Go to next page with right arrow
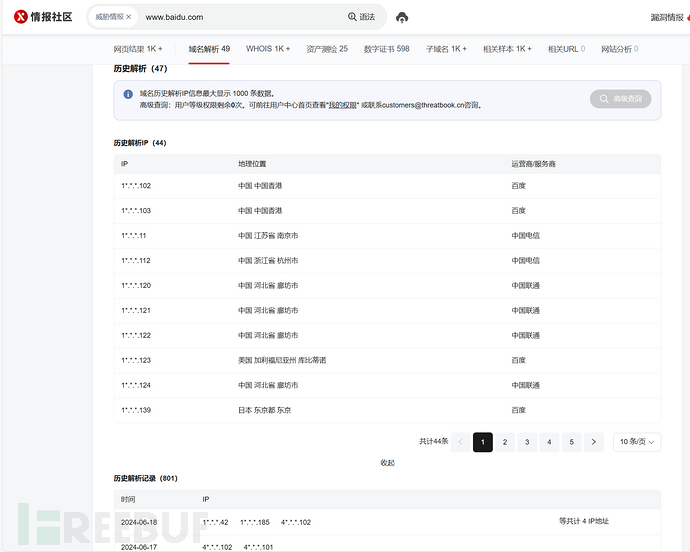690x552 pixels. (594, 442)
